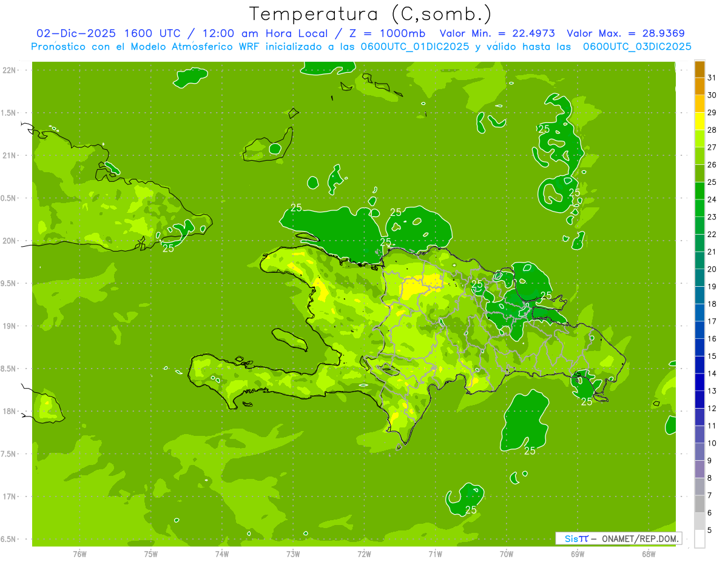728x562 pixels.
Task: Click the 74W longitude axis label
Action: (222, 554)
